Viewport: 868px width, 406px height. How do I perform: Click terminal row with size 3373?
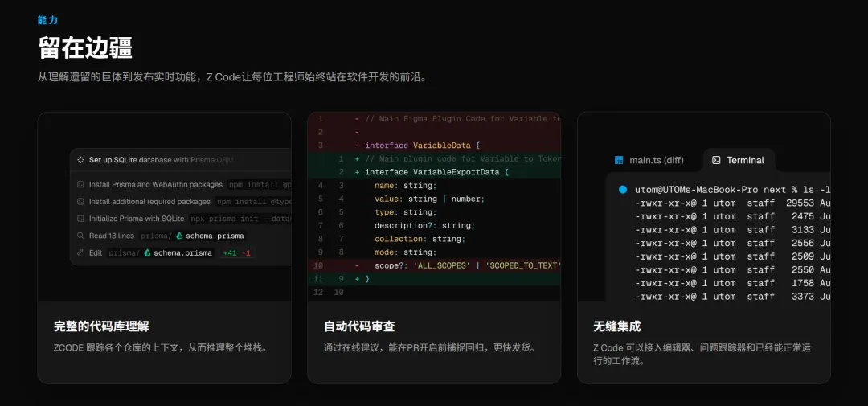(732, 297)
